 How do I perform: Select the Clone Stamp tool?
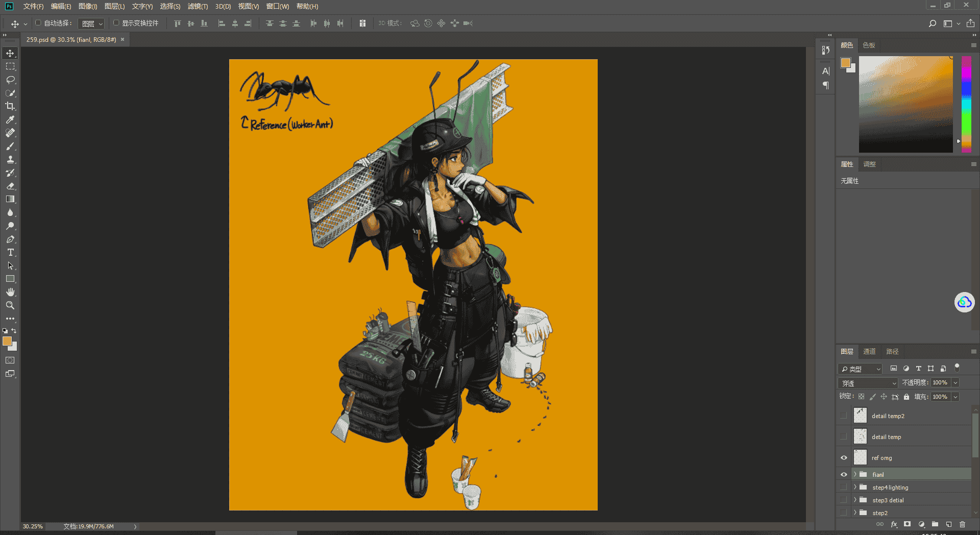click(x=10, y=159)
